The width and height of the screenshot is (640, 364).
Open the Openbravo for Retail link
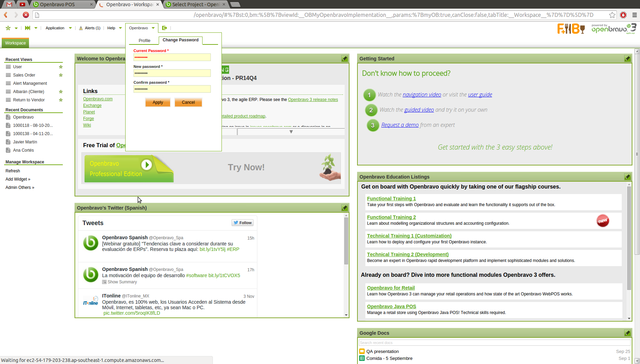click(x=391, y=288)
